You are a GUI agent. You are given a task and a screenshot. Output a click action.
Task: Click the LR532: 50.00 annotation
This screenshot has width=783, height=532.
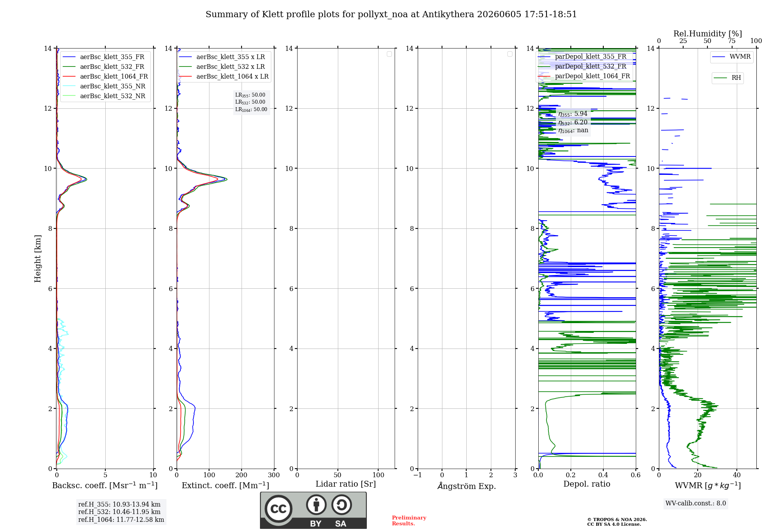[250, 102]
